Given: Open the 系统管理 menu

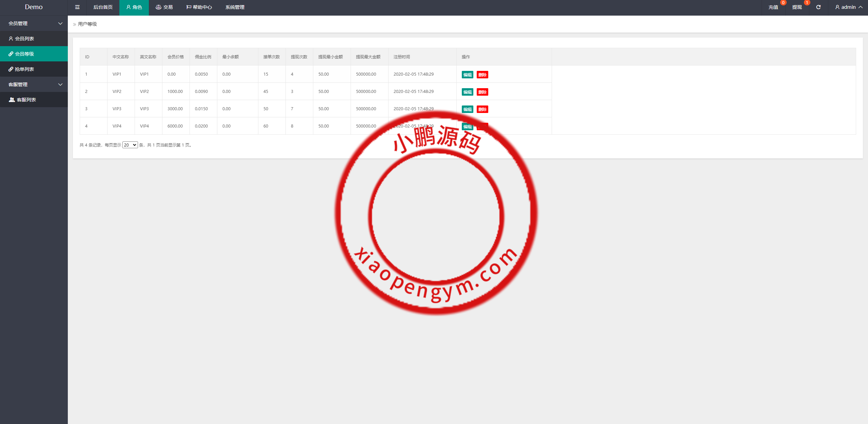Looking at the screenshot, I should coord(235,7).
